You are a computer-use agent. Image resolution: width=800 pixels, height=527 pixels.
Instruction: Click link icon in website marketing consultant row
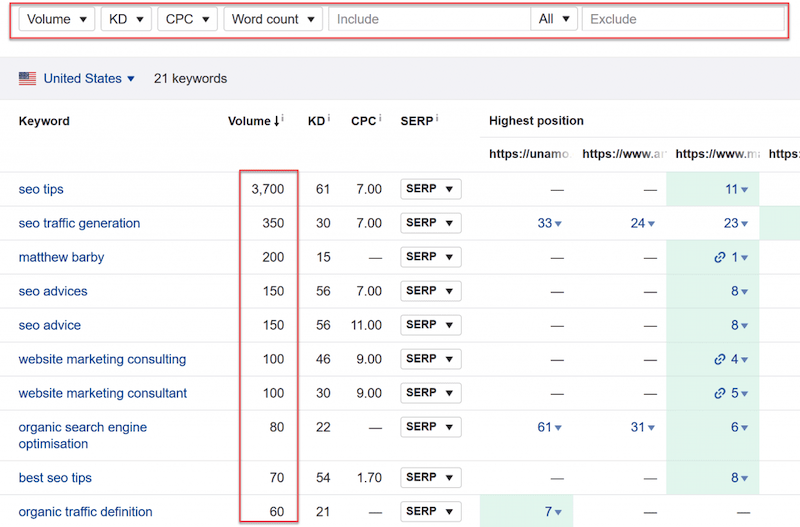[x=720, y=393]
